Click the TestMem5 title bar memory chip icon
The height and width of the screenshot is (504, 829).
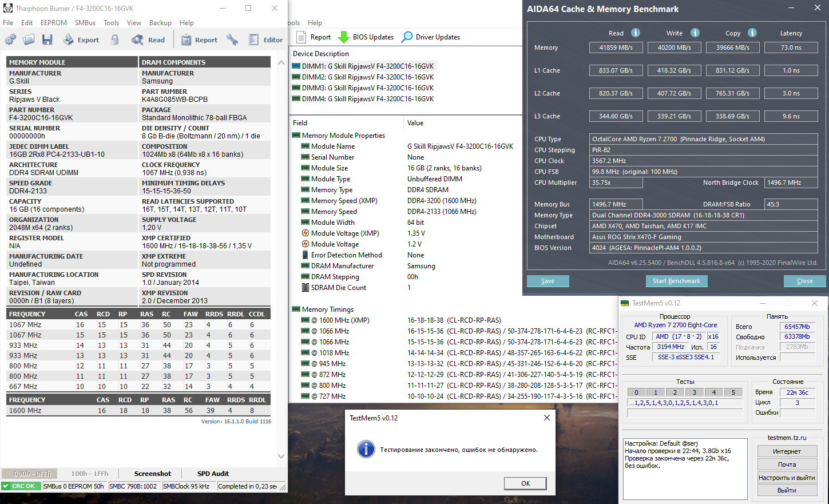625,303
